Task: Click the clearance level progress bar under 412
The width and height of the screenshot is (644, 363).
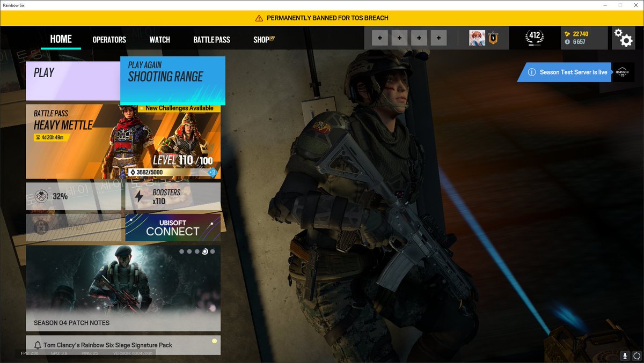Action: click(534, 46)
